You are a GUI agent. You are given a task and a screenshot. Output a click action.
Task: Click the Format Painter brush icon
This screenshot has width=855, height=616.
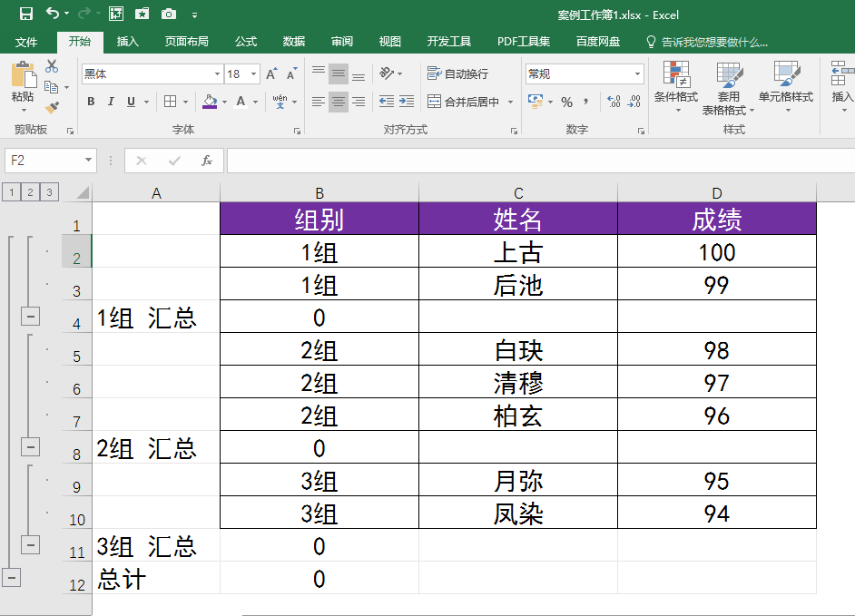[x=52, y=107]
